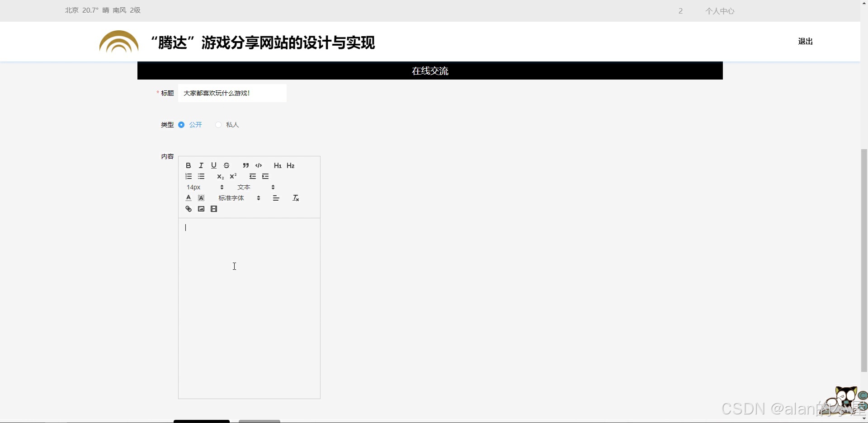The width and height of the screenshot is (868, 423).
Task: Clear text formatting
Action: click(296, 198)
